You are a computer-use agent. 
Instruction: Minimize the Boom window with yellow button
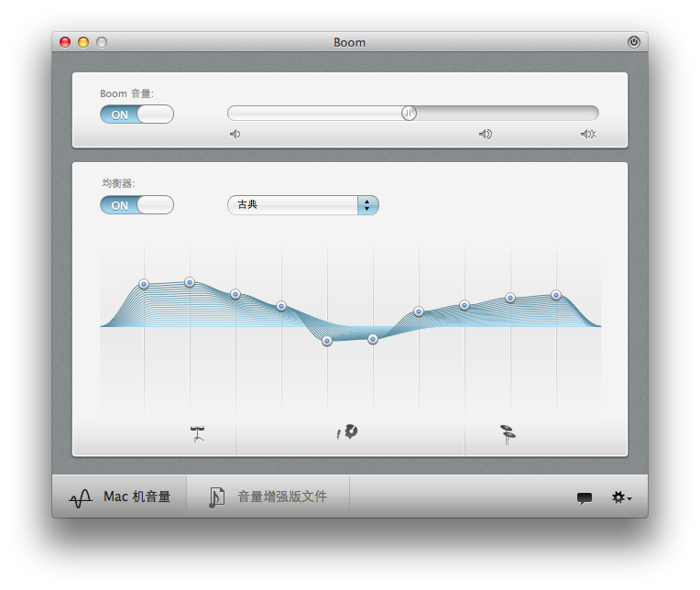click(x=83, y=42)
